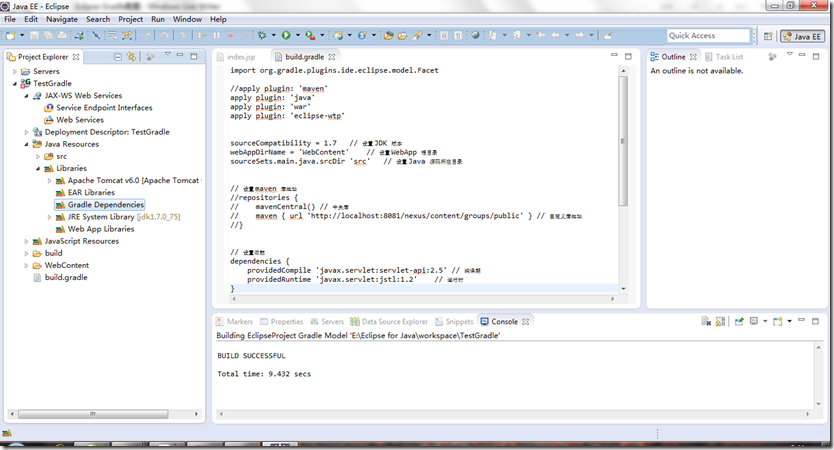This screenshot has height=450, width=834.
Task: Switch to the Markers tab
Action: (235, 322)
